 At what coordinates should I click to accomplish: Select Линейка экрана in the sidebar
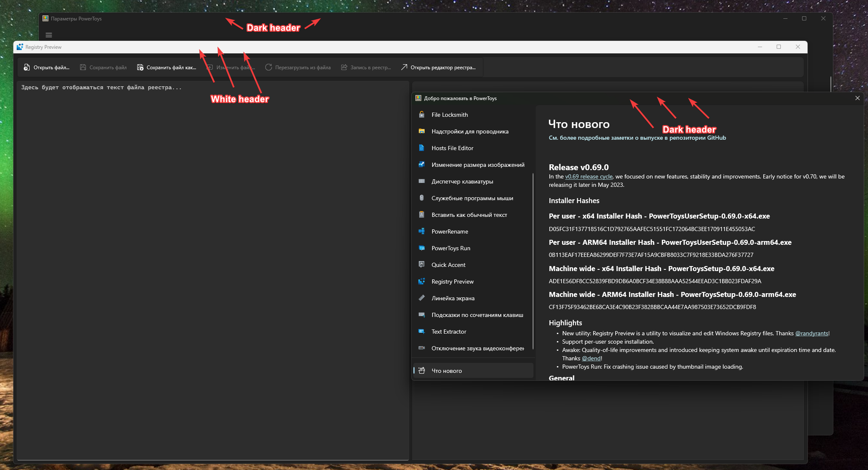[453, 298]
